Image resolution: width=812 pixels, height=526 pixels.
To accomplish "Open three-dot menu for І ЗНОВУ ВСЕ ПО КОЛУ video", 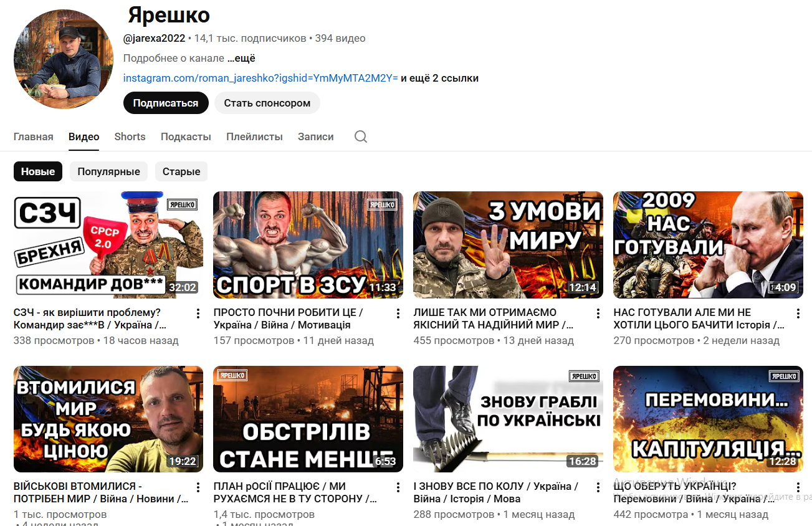I will tap(598, 487).
